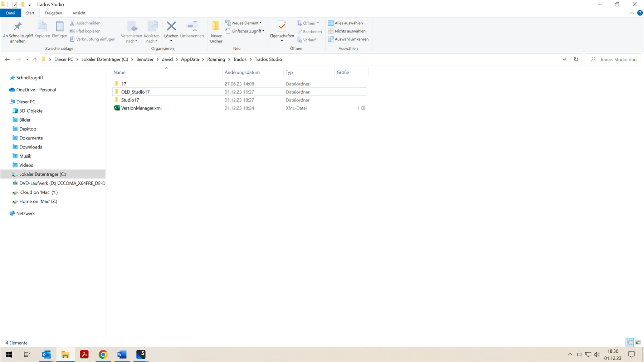Expand the address bar history dropdown
Image resolution: width=644 pixels, height=362 pixels.
click(564, 59)
